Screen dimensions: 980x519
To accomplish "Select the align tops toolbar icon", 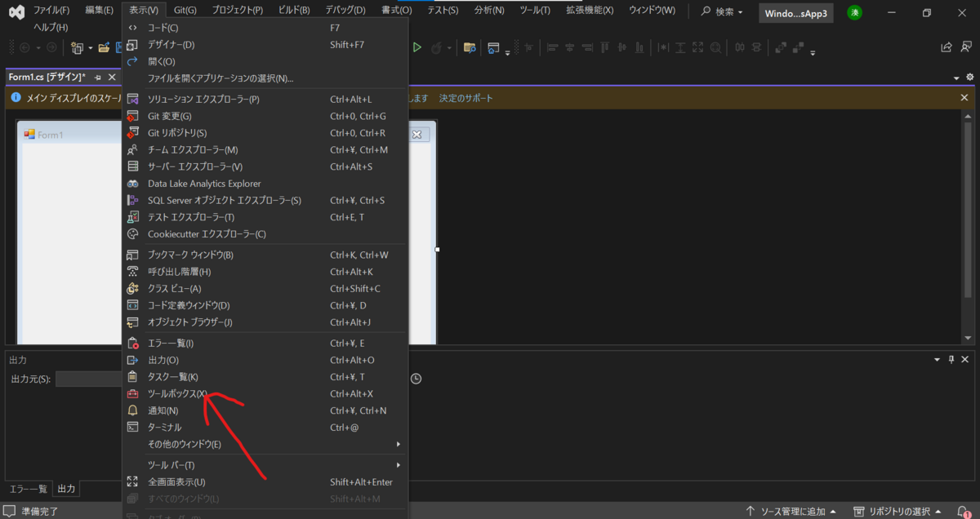I will tap(605, 47).
